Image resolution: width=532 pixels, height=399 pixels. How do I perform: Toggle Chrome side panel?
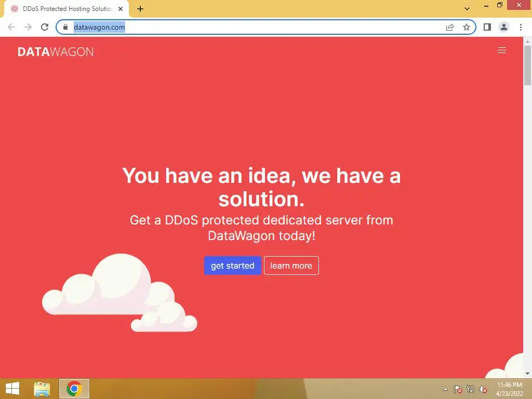(x=487, y=27)
